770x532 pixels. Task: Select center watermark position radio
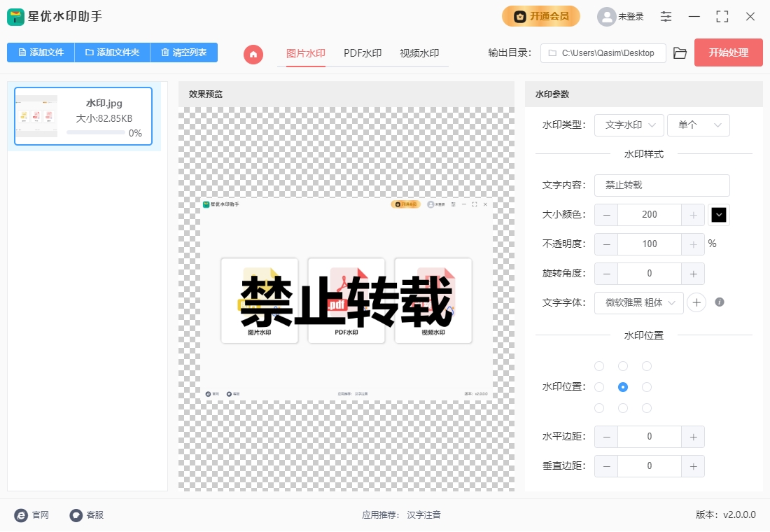[623, 387]
